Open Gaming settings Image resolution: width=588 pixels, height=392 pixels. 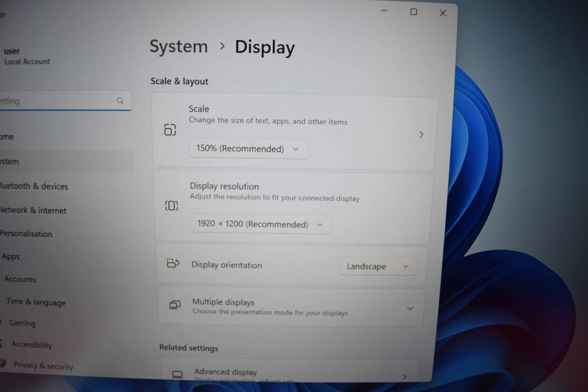pos(22,323)
